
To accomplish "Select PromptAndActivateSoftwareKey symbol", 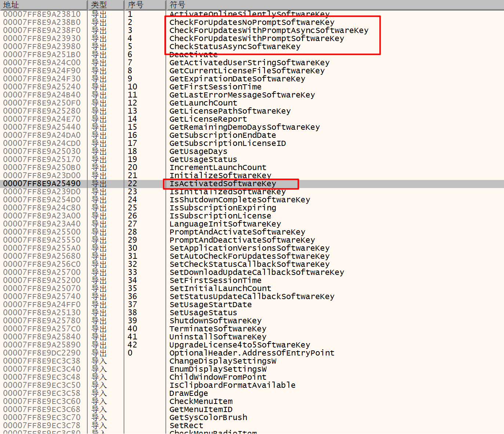I will tap(237, 232).
